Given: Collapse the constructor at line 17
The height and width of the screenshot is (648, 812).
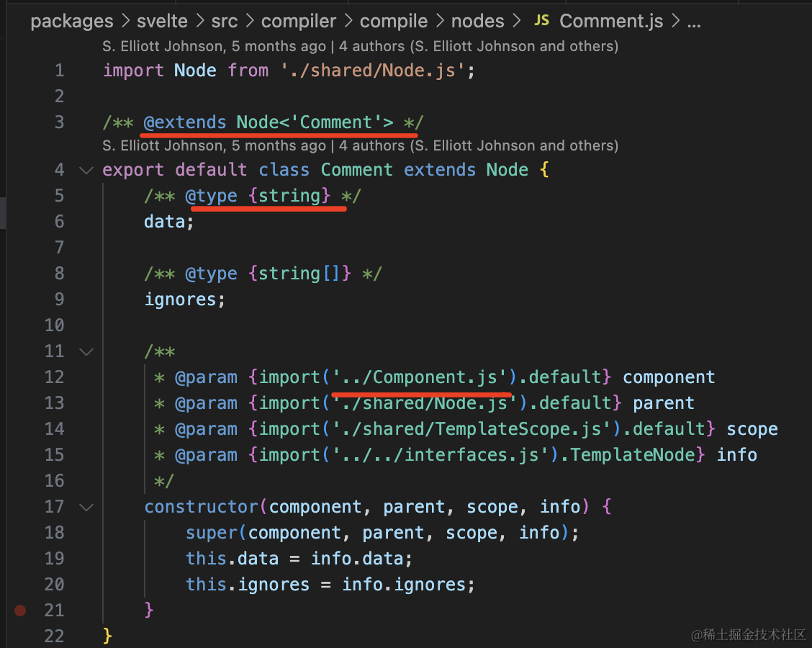Looking at the screenshot, I should pos(86,508).
